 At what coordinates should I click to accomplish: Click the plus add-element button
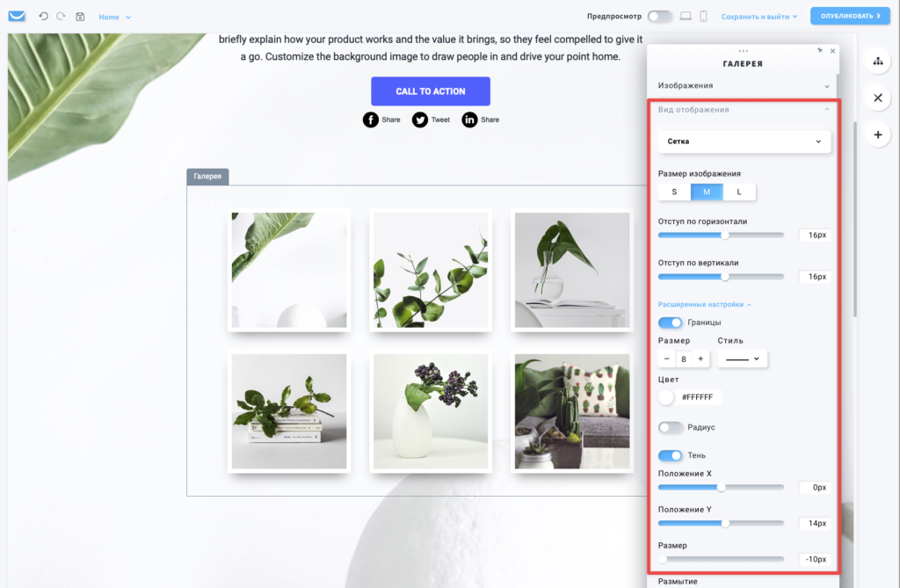(878, 135)
